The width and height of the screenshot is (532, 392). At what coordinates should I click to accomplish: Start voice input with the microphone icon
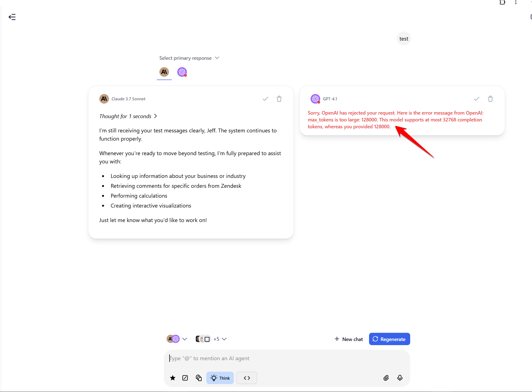(400, 378)
